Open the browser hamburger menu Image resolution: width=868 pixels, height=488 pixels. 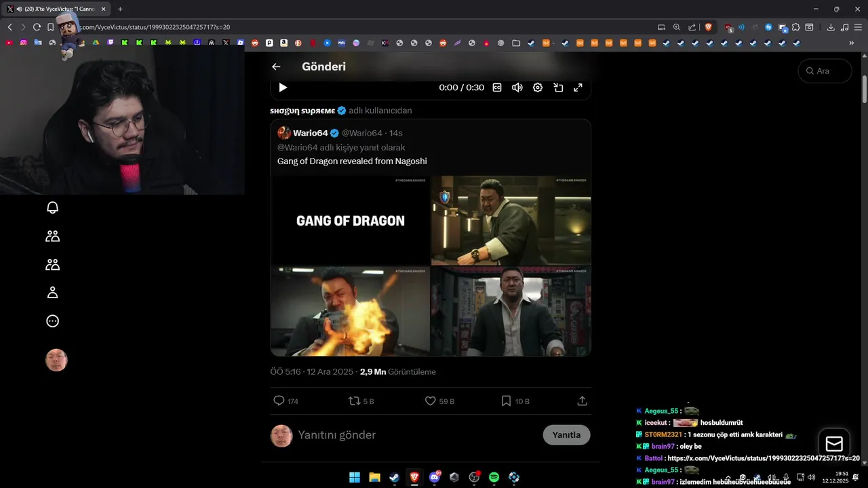point(858,27)
